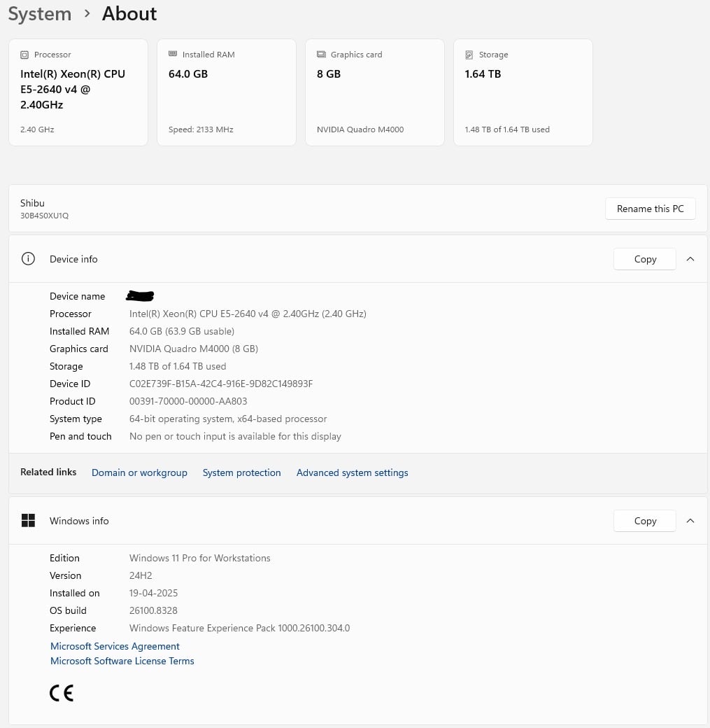Click the About breadcrumb title
Screen dimensions: 710x728
(129, 13)
